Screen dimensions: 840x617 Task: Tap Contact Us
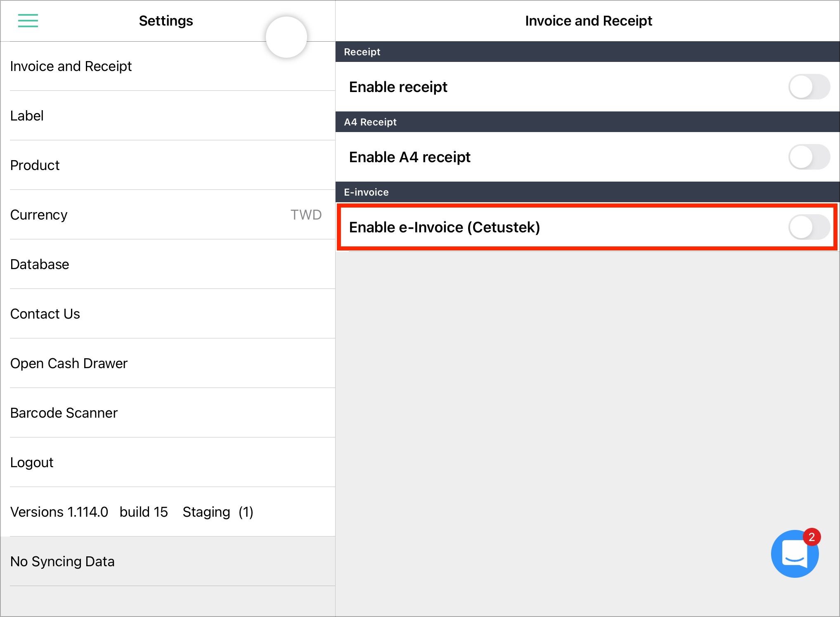(168, 314)
